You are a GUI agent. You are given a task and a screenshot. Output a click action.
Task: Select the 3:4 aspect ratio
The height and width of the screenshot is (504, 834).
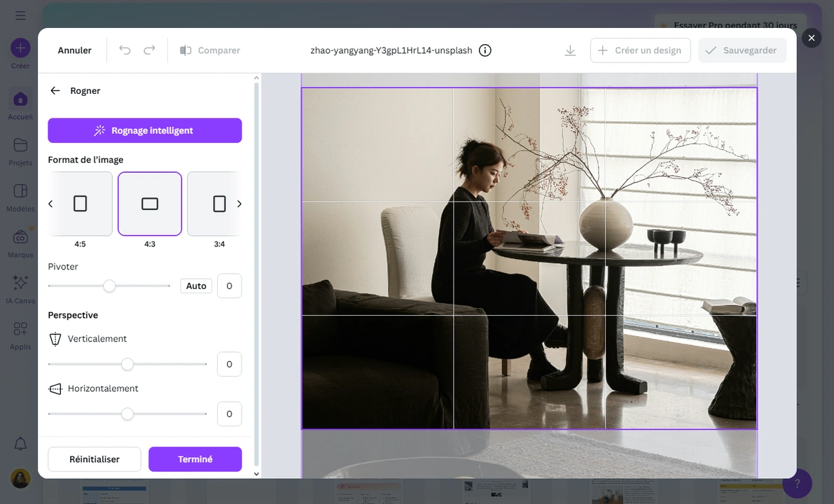click(219, 204)
